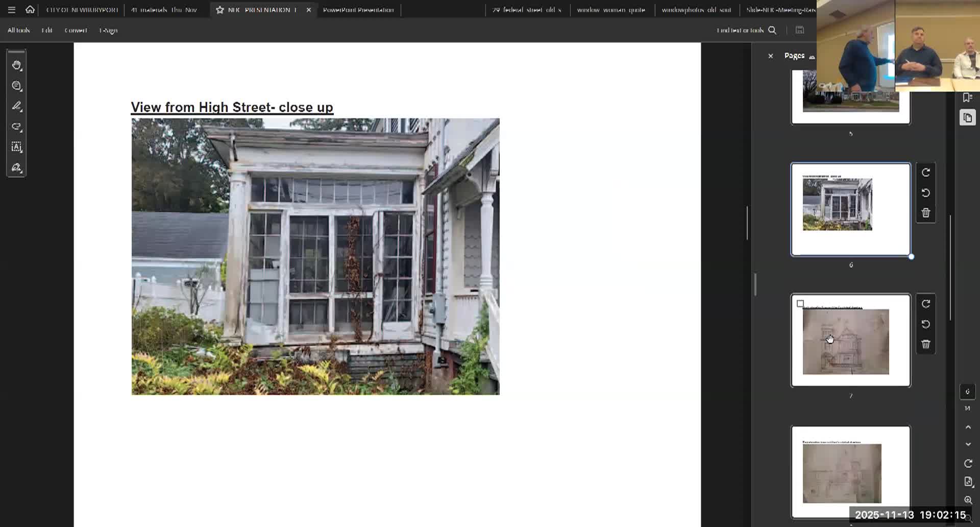Screen dimensions: 980x527
Task: Pick the highlighter pen tool
Action: [x=16, y=106]
